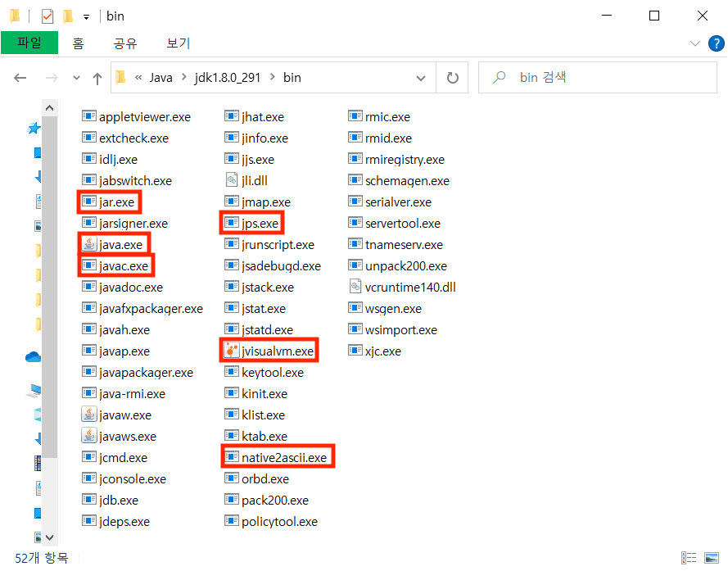Select serialver.exe file
728x571 pixels.
coord(390,202)
